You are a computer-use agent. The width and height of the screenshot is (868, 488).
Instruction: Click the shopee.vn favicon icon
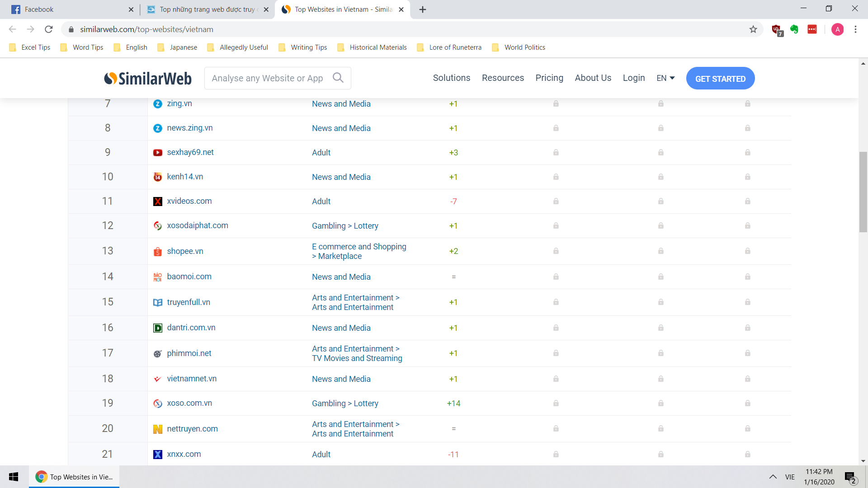157,252
